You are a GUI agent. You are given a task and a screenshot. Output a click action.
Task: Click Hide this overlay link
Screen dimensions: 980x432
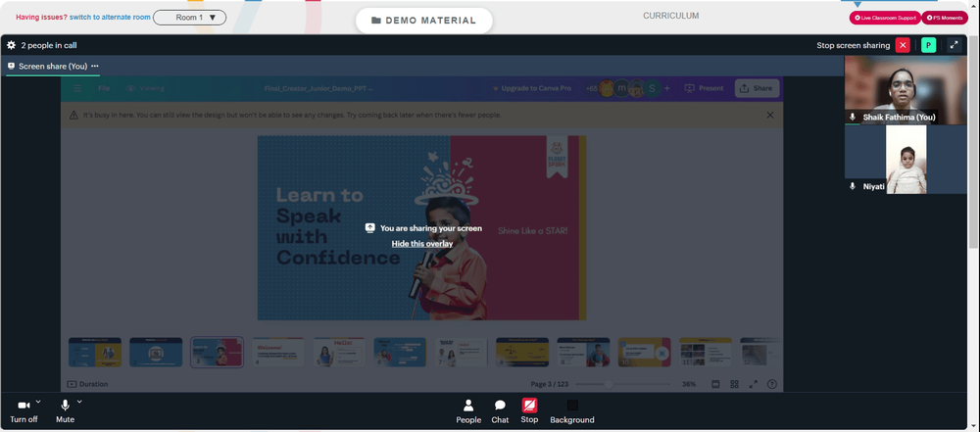coord(421,243)
